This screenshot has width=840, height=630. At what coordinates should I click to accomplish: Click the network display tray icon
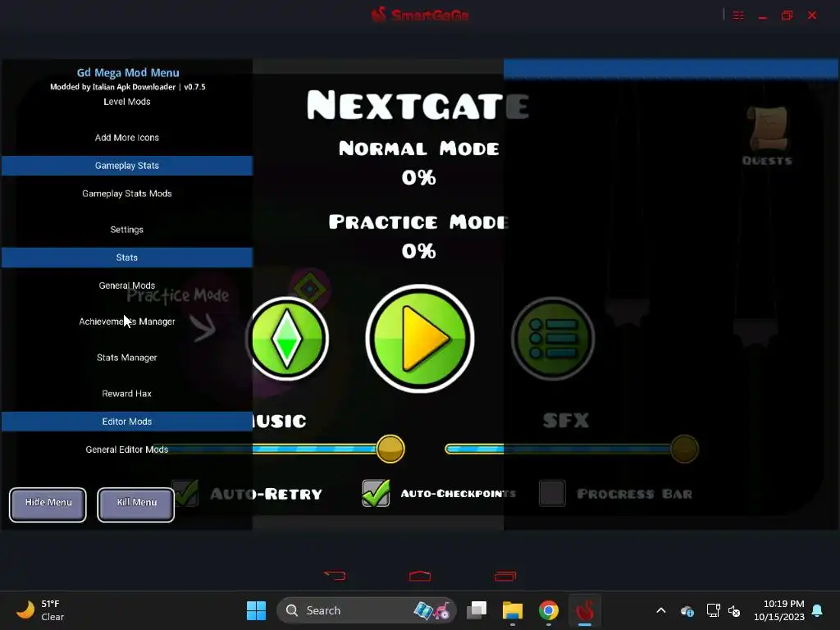pos(713,610)
